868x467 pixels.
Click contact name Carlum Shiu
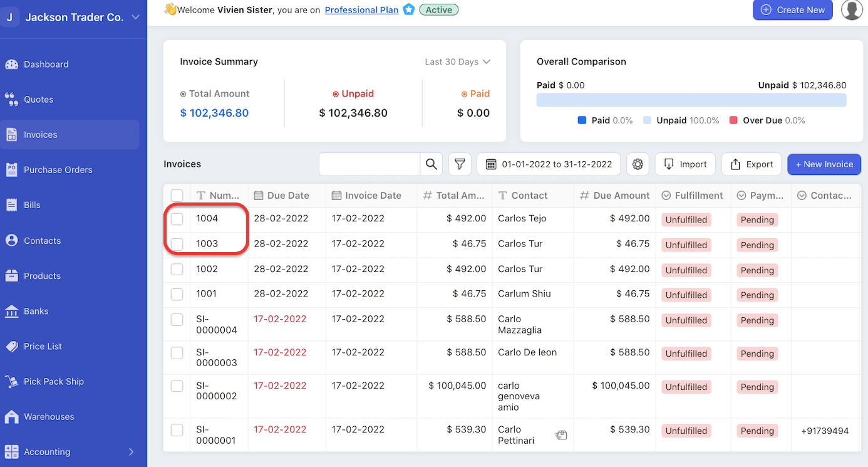(524, 293)
